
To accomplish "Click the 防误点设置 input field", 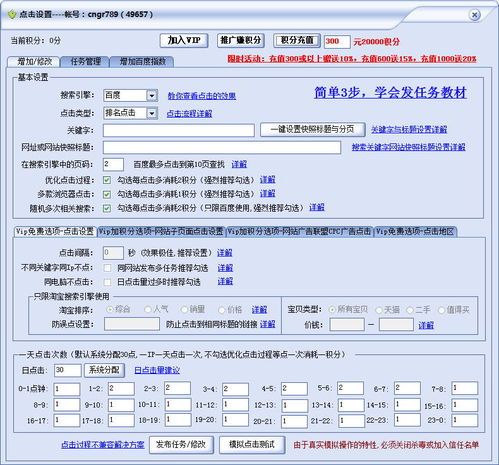I will [x=132, y=324].
